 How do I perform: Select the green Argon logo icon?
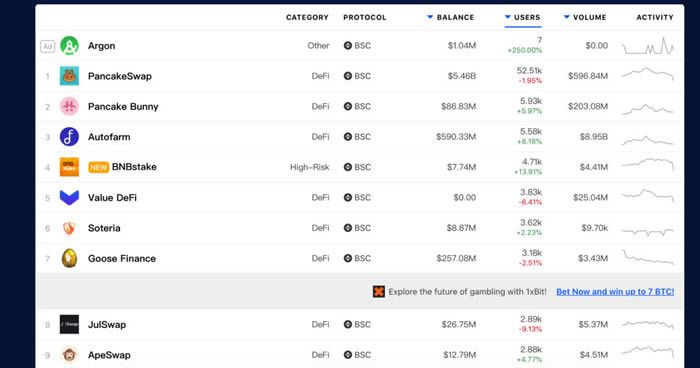click(x=69, y=46)
